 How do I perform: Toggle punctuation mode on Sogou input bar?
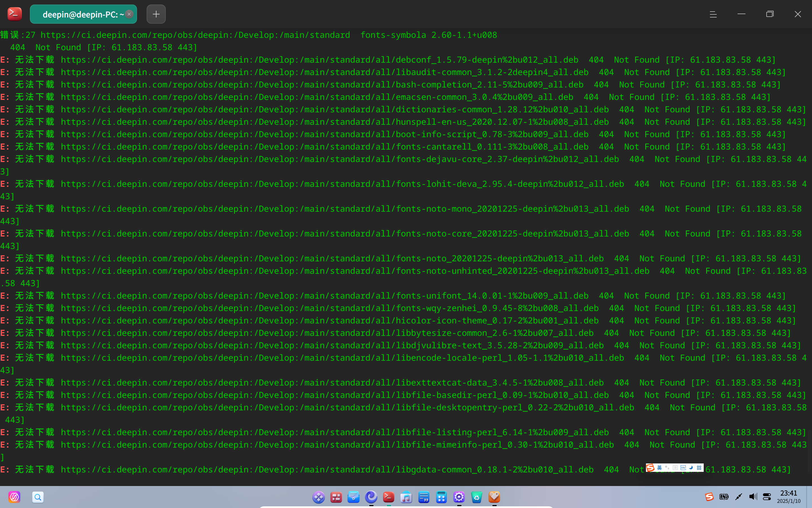point(667,468)
